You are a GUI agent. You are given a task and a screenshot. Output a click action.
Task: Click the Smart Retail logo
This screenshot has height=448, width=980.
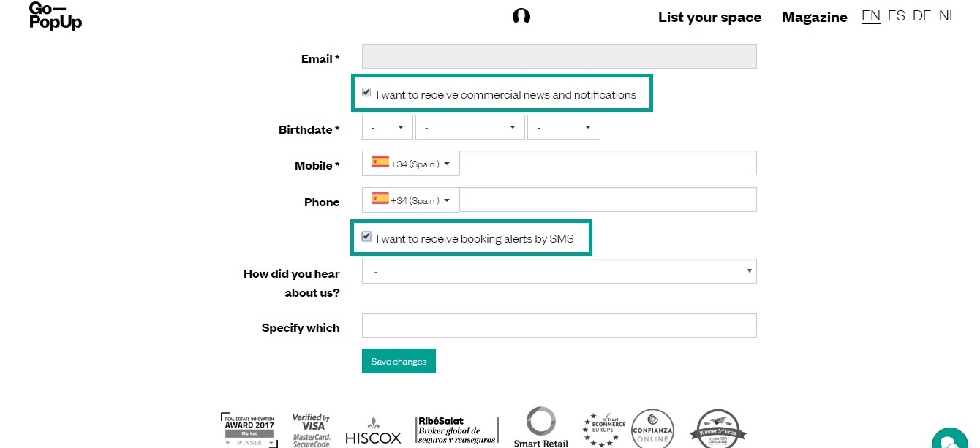(x=541, y=428)
